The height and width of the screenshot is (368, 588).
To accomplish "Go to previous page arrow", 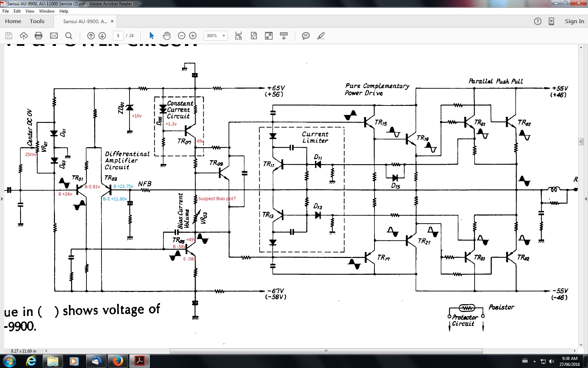I will coord(91,36).
